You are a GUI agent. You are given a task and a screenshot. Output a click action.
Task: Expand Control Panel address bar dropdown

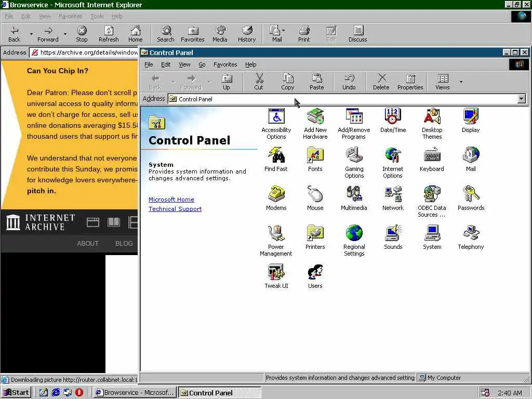tap(522, 99)
